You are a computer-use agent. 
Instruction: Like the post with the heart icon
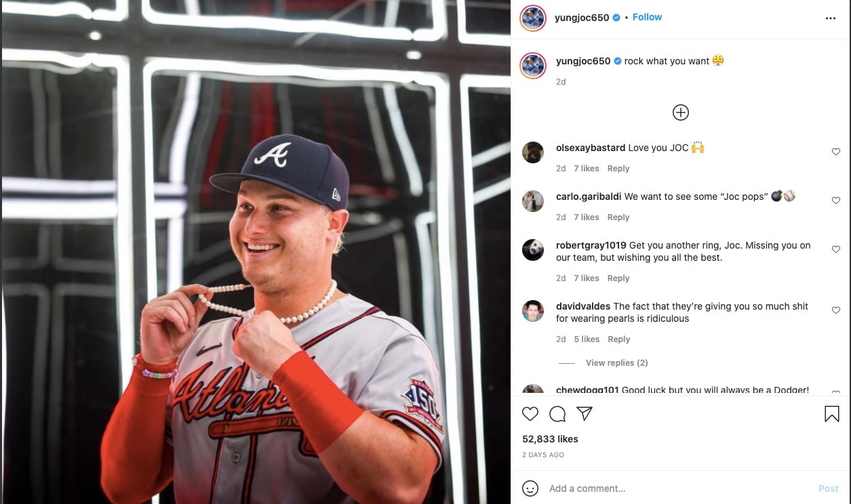[530, 414]
